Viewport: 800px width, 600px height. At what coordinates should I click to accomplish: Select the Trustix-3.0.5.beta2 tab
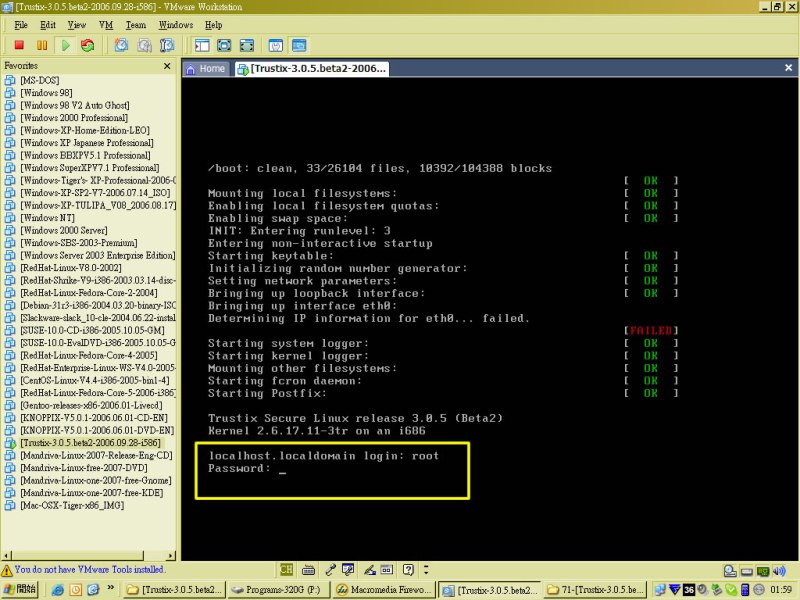[x=312, y=68]
